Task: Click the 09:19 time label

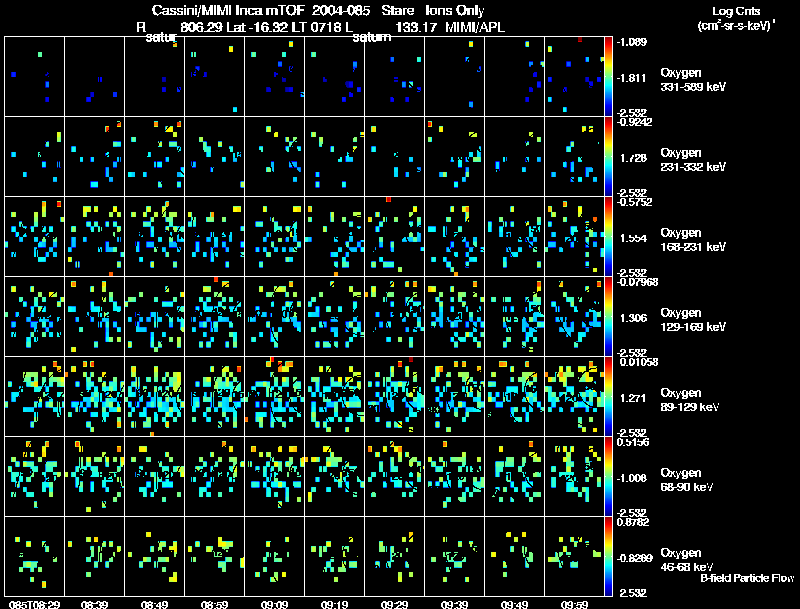Action: 334,604
